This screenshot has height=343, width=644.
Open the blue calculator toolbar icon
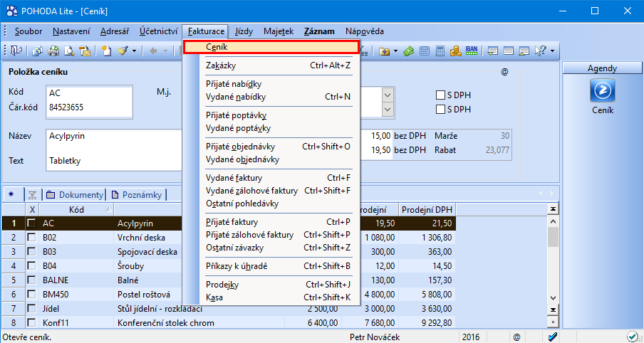pyautogui.click(x=440, y=51)
